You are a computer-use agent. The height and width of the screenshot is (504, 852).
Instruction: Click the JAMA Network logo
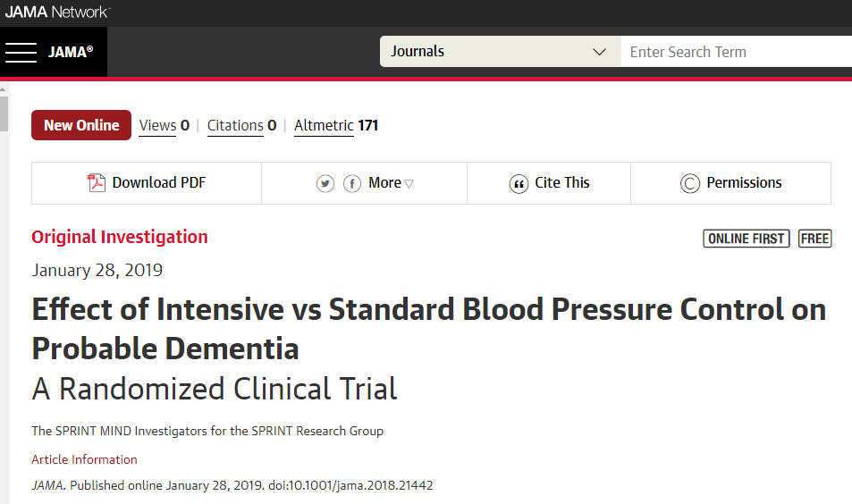tap(57, 12)
